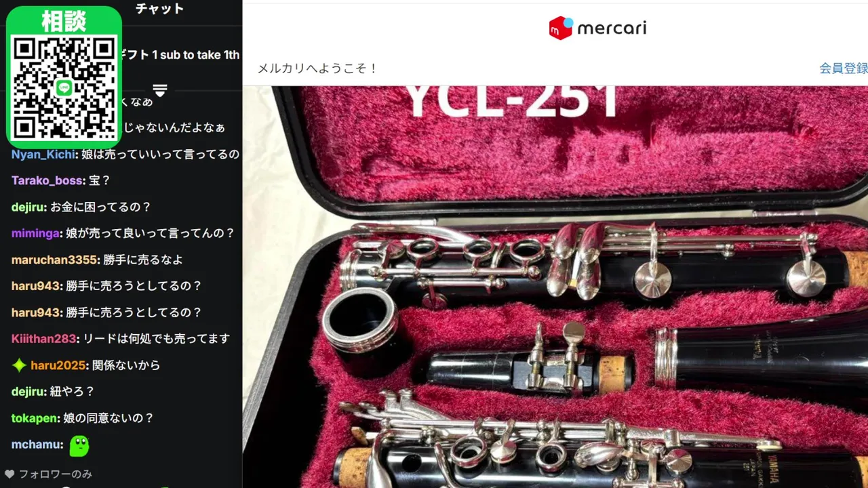
Task: Select the Tarako_boss username
Action: (47, 181)
